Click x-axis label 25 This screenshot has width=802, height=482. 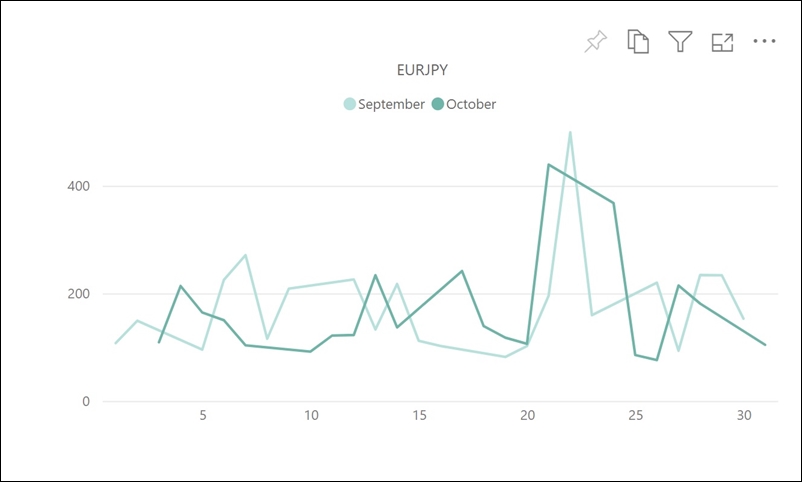pyautogui.click(x=636, y=415)
